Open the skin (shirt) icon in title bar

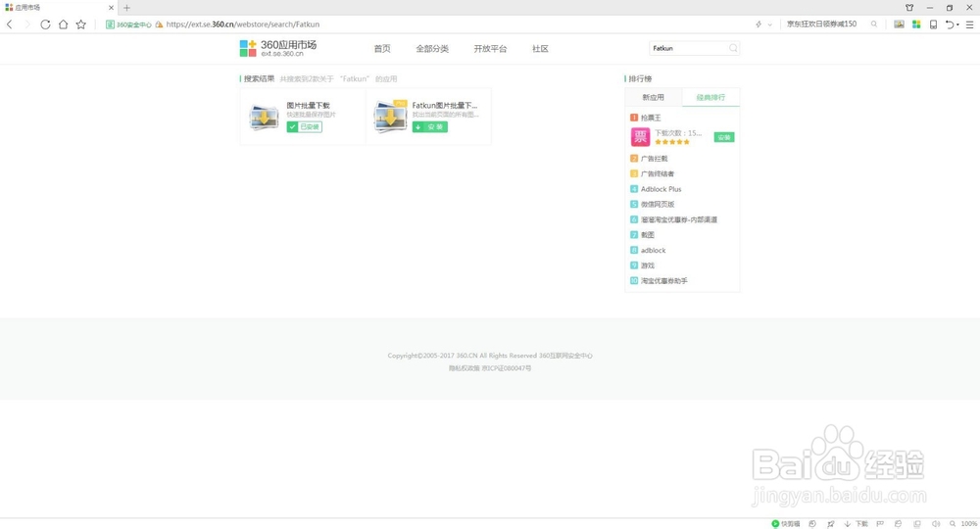coord(909,8)
